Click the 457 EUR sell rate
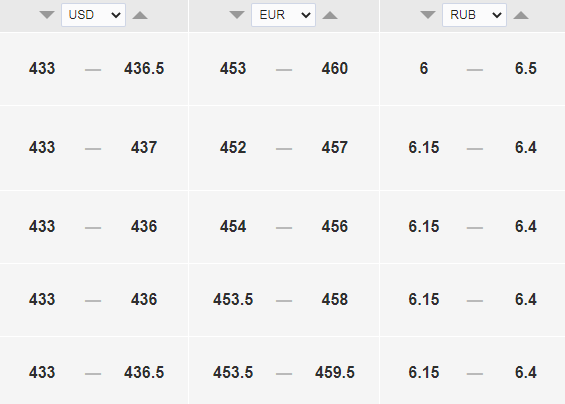565x404 pixels. 335,147
